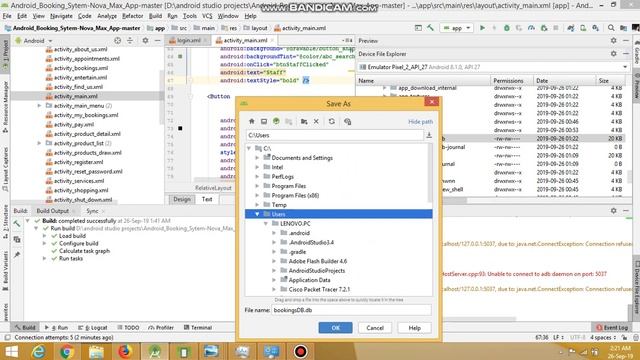Open Preview panel settings gear
This screenshot has height=360, width=640.
pos(613,41)
